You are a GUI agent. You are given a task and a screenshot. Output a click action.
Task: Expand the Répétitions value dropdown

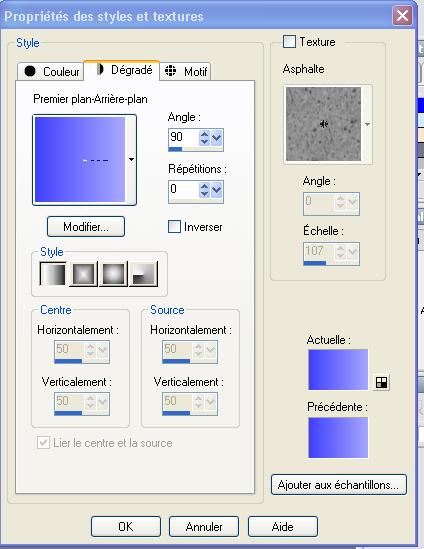coord(217,189)
